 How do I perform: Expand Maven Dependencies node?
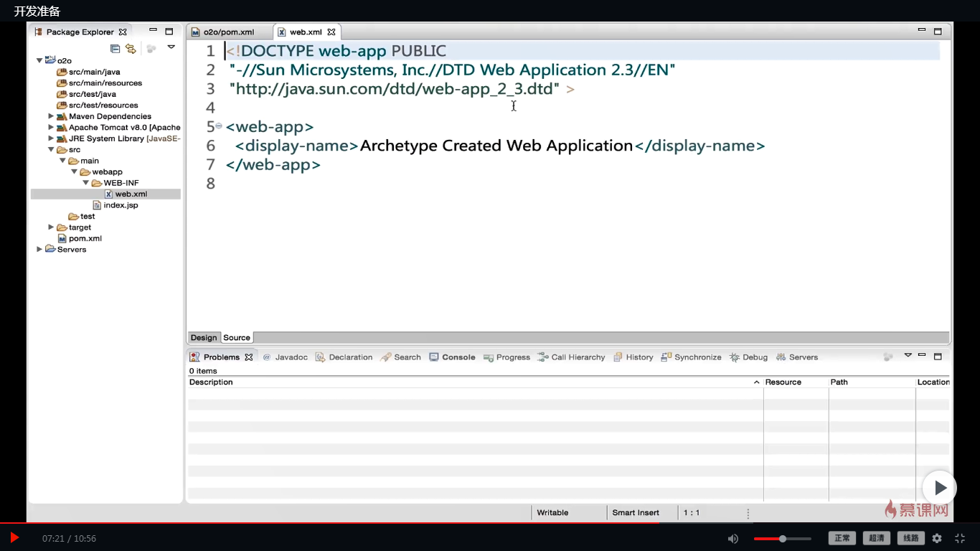pos(51,116)
